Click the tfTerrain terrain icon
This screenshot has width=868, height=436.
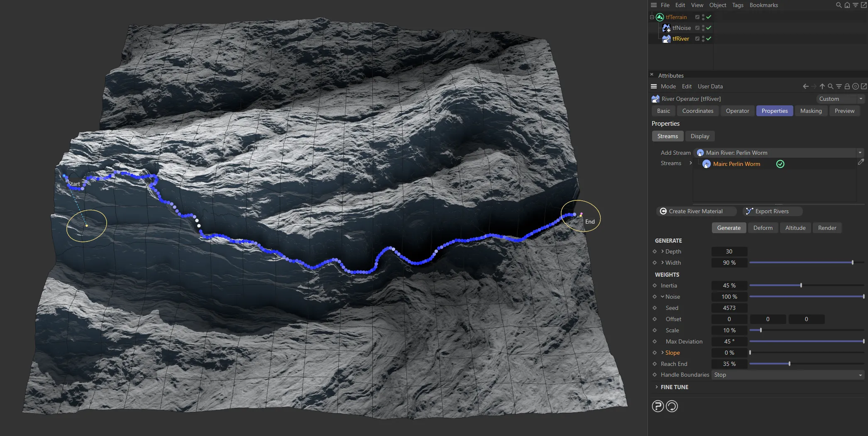[660, 17]
